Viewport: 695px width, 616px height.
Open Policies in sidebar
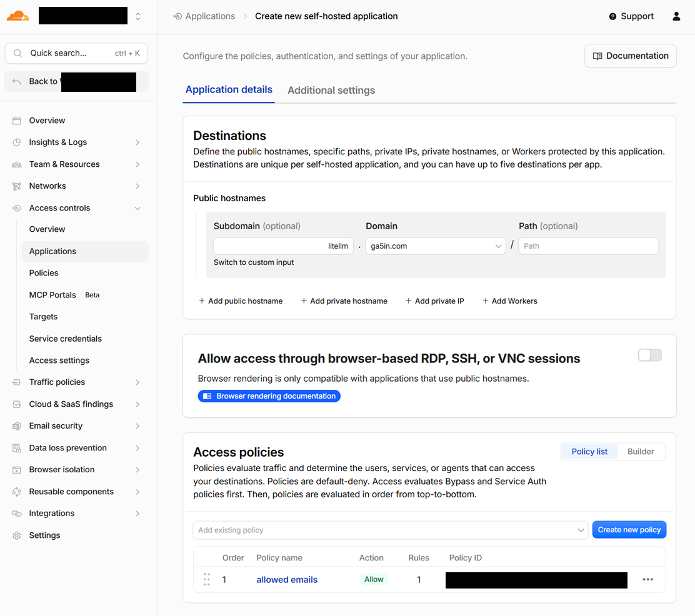[x=44, y=273]
